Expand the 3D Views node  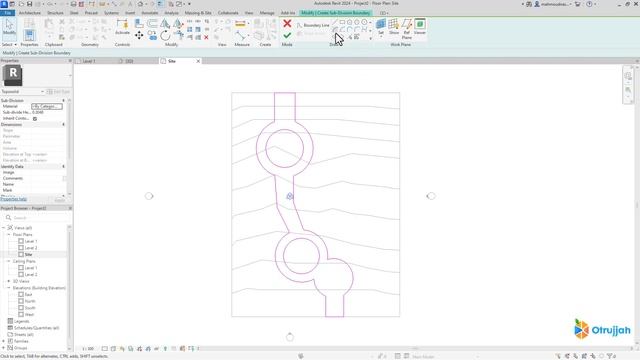coord(9,281)
